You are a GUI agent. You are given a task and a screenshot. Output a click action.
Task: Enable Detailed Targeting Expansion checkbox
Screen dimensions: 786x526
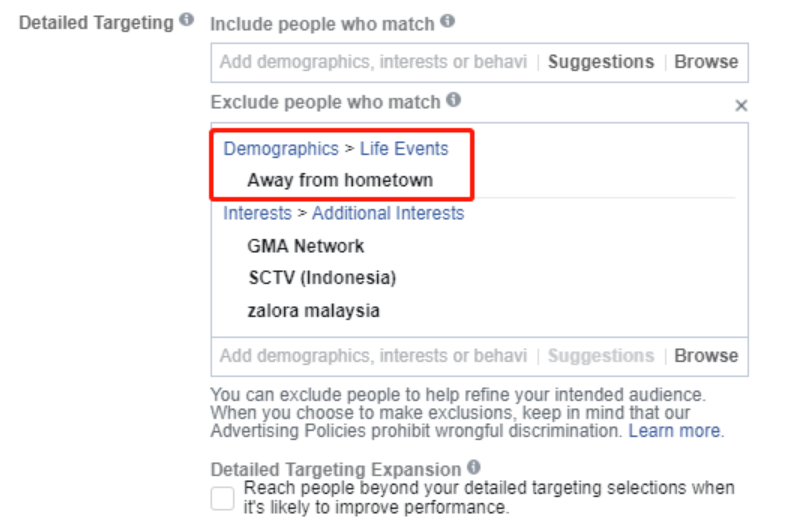[222, 498]
